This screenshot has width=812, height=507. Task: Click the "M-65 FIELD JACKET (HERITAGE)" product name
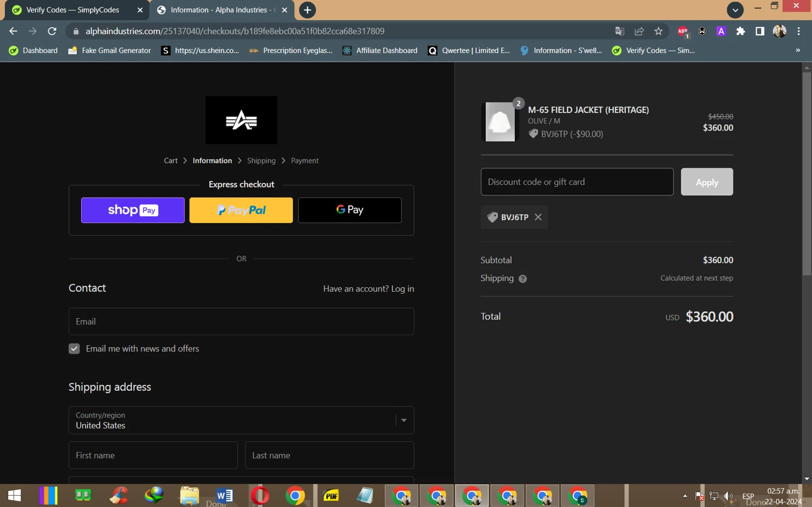click(588, 110)
